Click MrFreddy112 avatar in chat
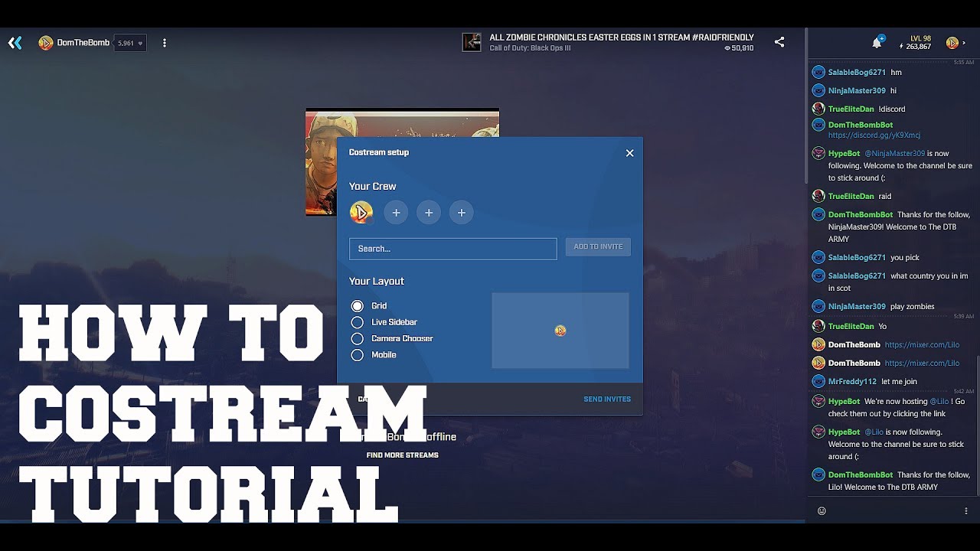This screenshot has width=980, height=551. pyautogui.click(x=818, y=381)
